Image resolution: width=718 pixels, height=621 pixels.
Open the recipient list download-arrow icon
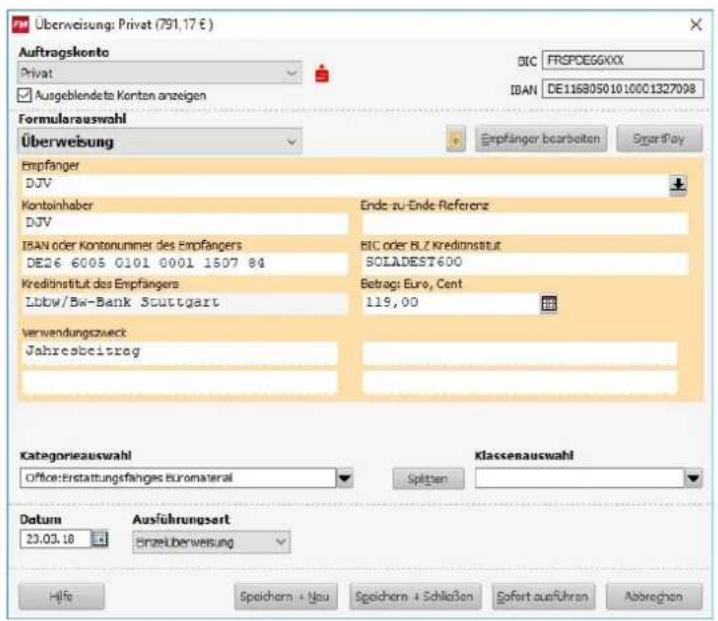tap(678, 185)
